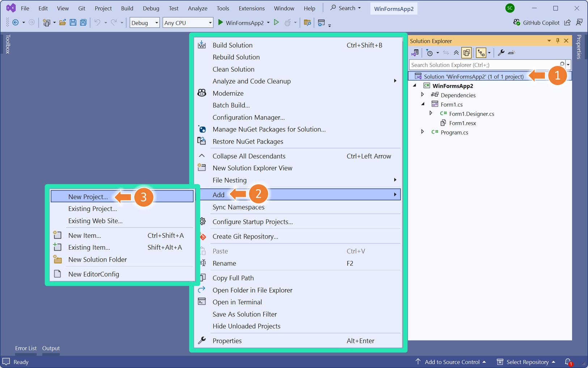Screen dimensions: 588x368
Task: Open startup project dropdown arrow beside WinFormsApp2
Action: [x=268, y=22]
